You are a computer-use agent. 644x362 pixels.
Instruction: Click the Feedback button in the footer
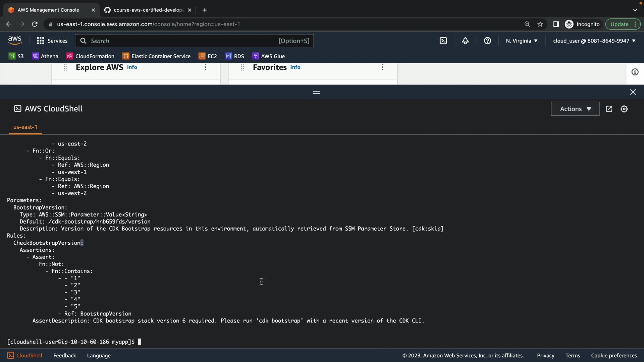tap(65, 356)
